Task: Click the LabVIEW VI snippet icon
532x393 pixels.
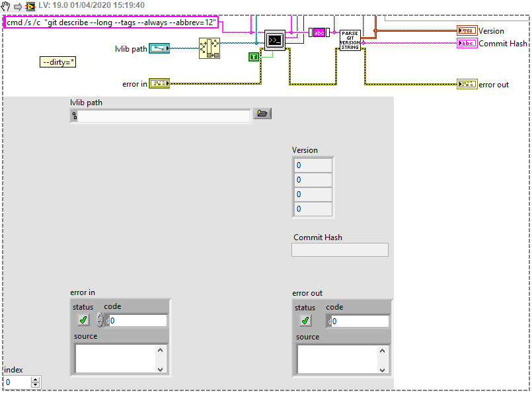Action: pyautogui.click(x=30, y=7)
